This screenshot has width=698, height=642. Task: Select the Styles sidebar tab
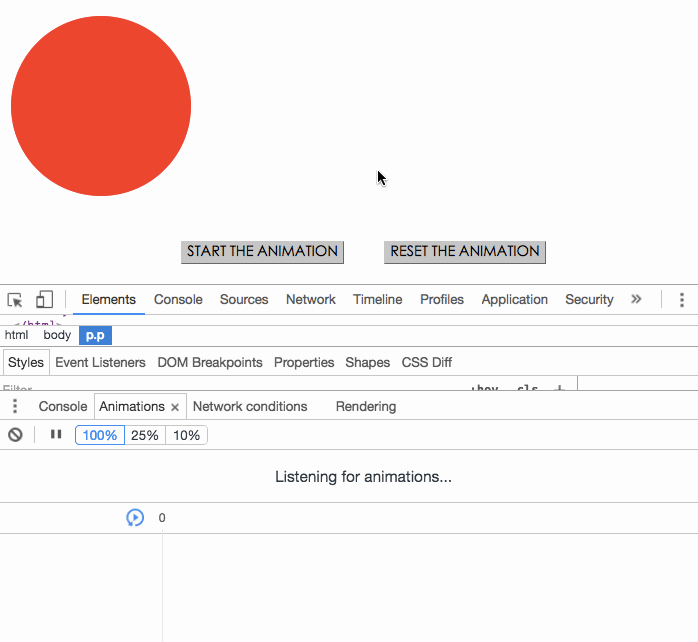tap(26, 362)
